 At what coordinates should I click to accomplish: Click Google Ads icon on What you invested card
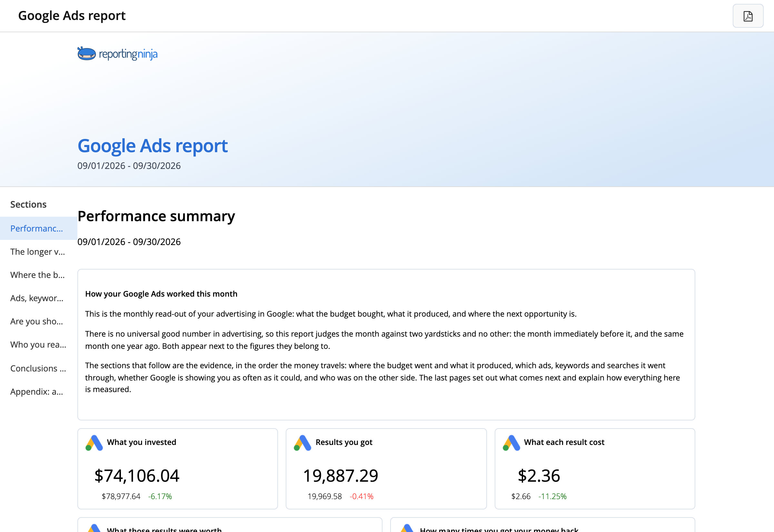[x=94, y=443]
